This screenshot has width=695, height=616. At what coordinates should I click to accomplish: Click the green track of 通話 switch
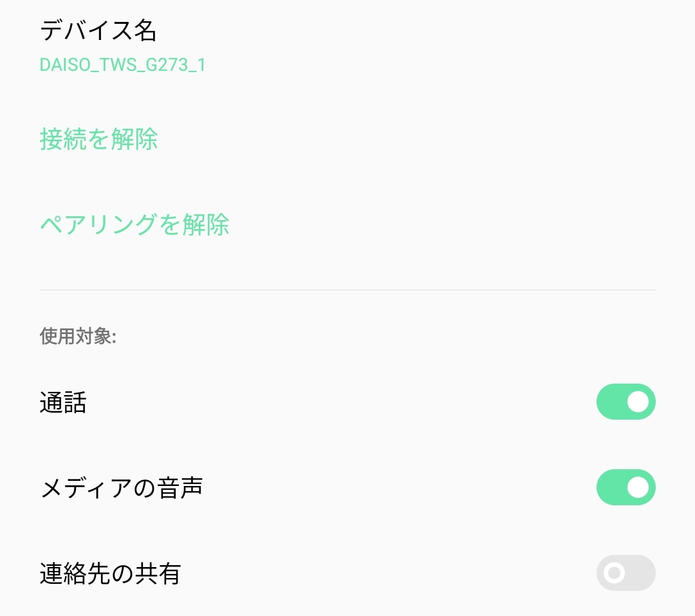click(610, 402)
